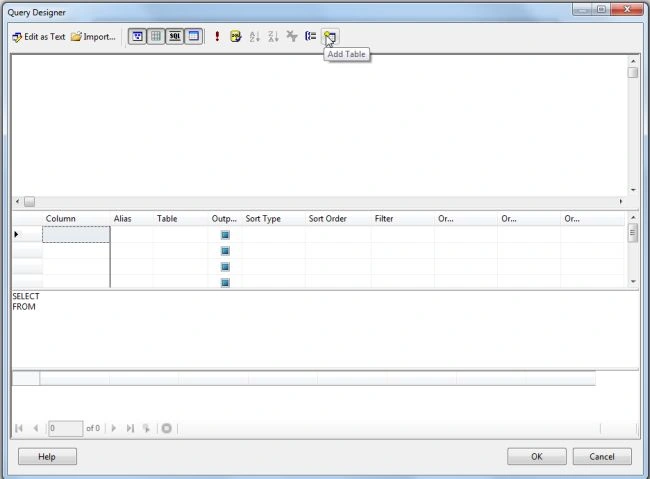The image size is (650, 479).
Task: Click the stop query navigator icon
Action: [167, 428]
